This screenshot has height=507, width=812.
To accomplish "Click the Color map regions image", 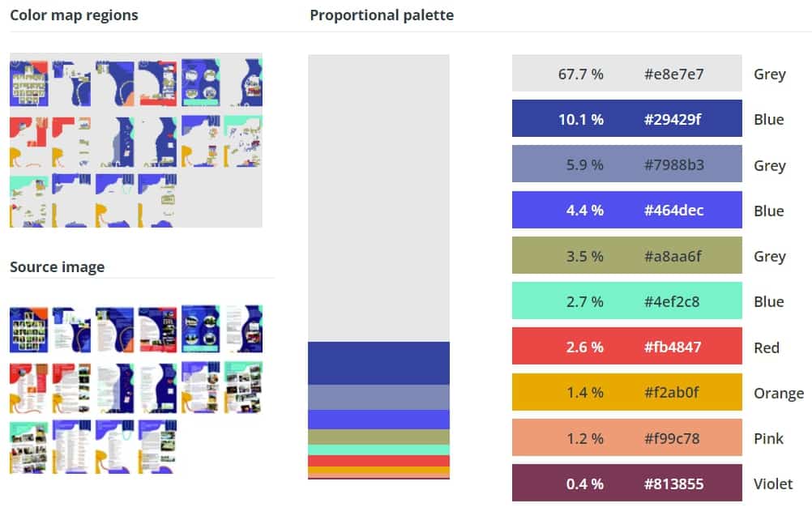I will (135, 140).
